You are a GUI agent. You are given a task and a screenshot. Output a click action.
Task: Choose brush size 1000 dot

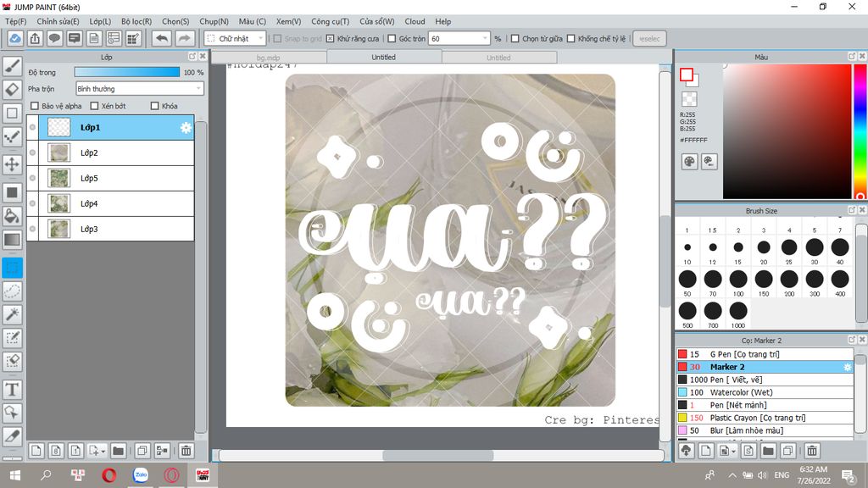coord(738,311)
